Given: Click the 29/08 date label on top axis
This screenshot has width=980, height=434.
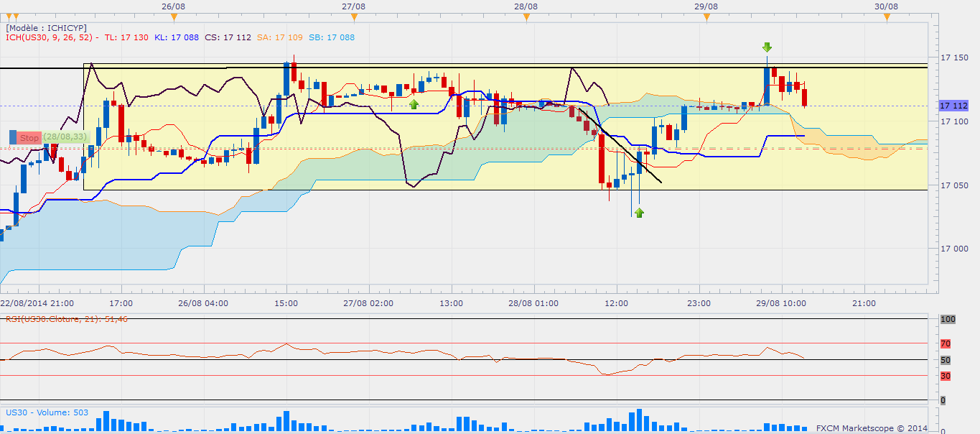Looking at the screenshot, I should coord(706,6).
